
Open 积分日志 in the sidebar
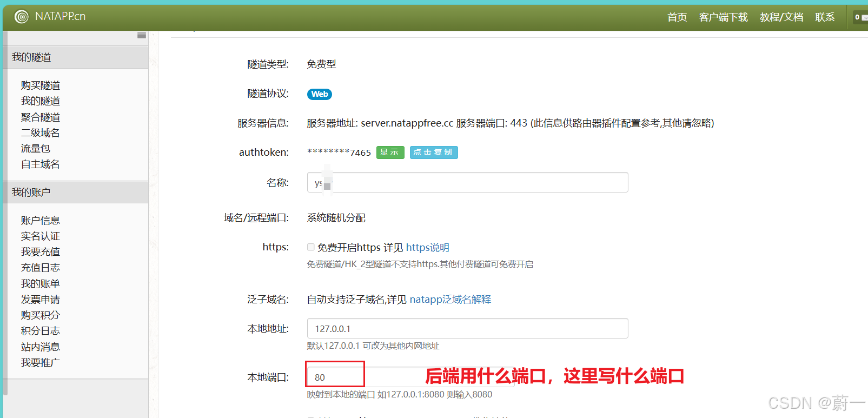pos(41,331)
